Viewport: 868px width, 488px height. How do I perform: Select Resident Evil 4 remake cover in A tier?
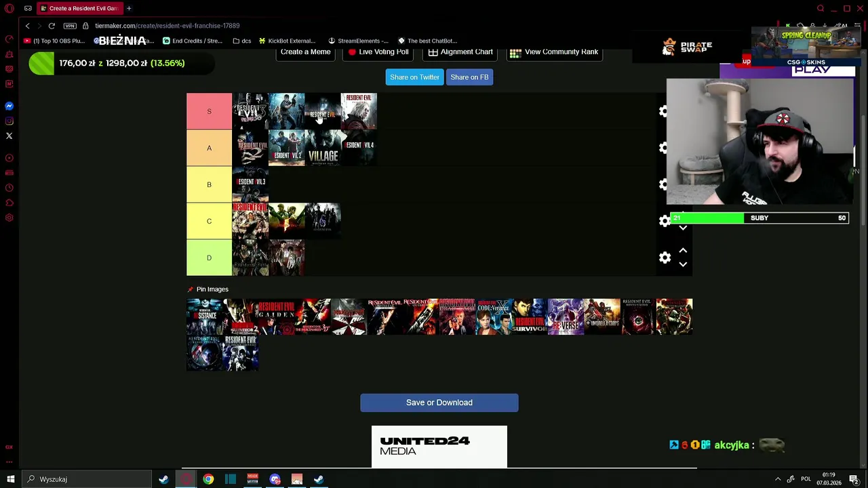(359, 148)
